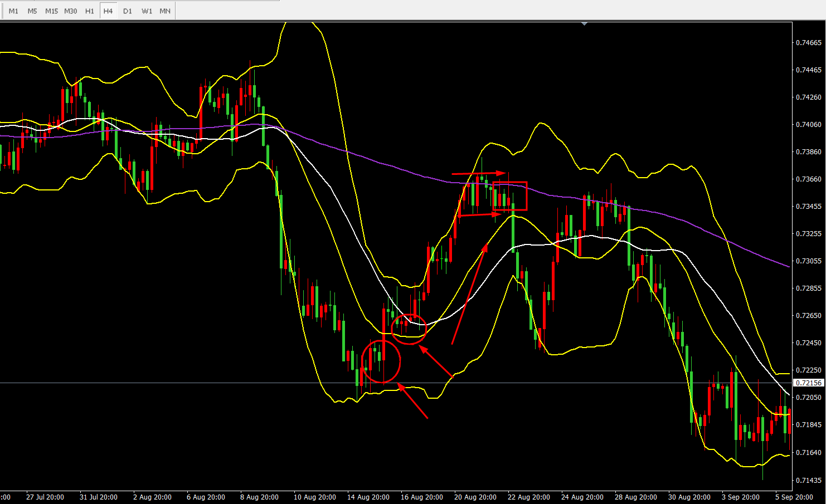The image size is (826, 504).
Task: Click the 27 Jul 20:00 time label
Action: pos(45,497)
